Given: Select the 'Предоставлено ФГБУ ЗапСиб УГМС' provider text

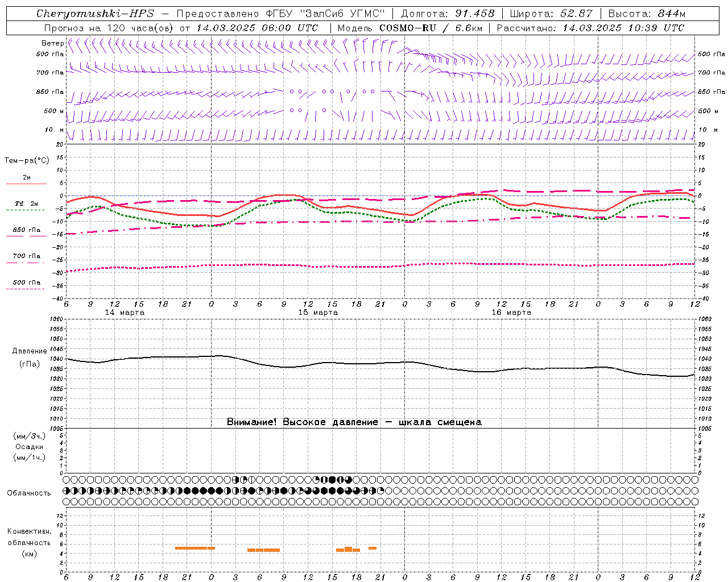Looking at the screenshot, I should click(x=281, y=14).
